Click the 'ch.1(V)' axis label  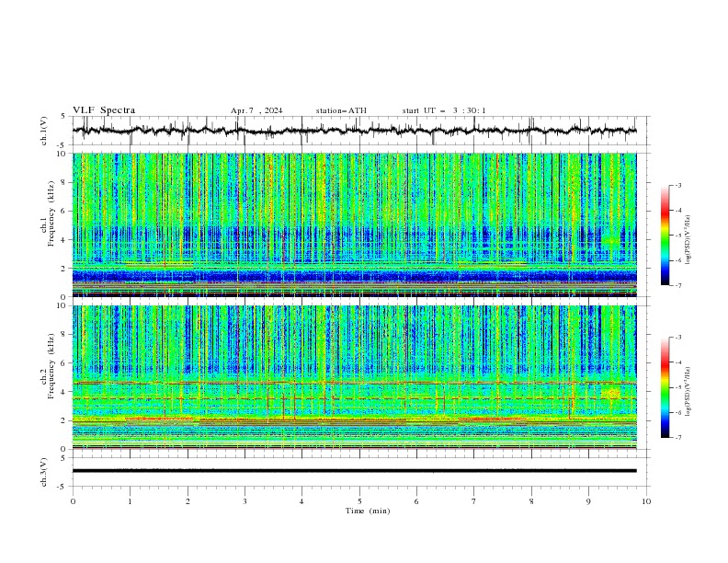44,131
